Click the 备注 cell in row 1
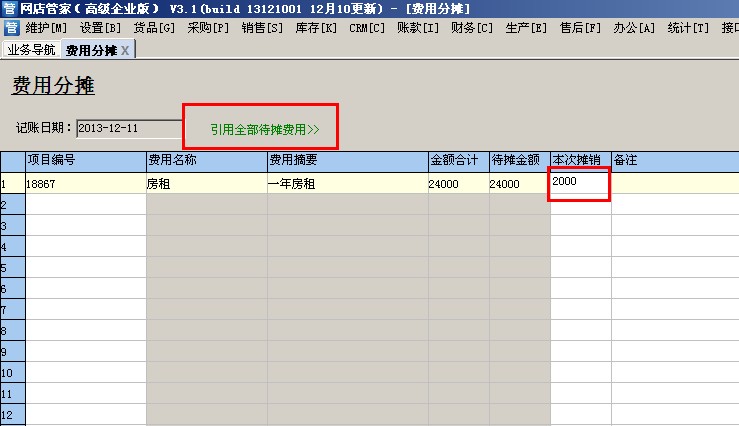 674,184
